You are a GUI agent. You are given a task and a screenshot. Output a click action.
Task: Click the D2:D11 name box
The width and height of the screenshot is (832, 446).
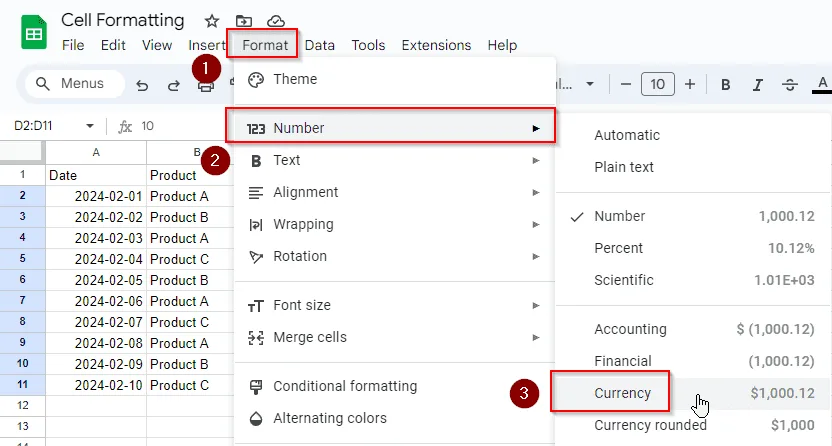(x=33, y=126)
